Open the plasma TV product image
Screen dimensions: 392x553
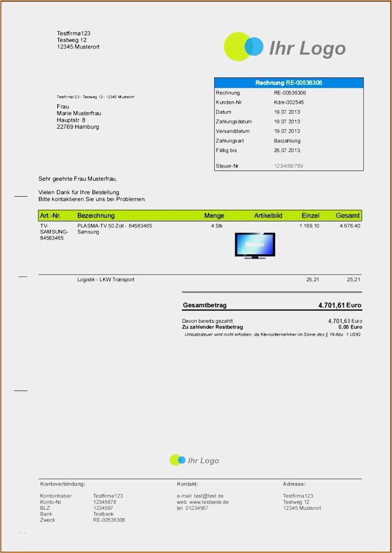click(x=255, y=245)
